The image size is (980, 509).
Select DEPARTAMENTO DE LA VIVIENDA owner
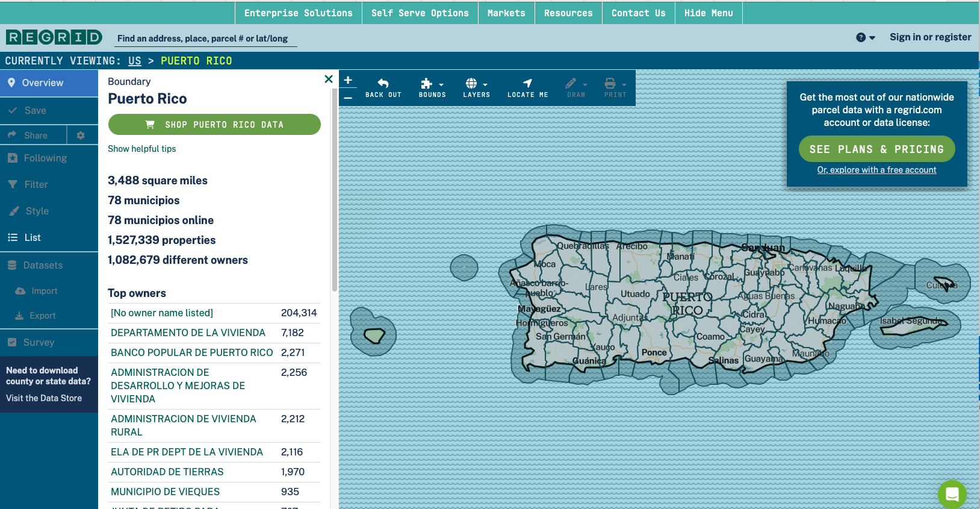(x=188, y=333)
